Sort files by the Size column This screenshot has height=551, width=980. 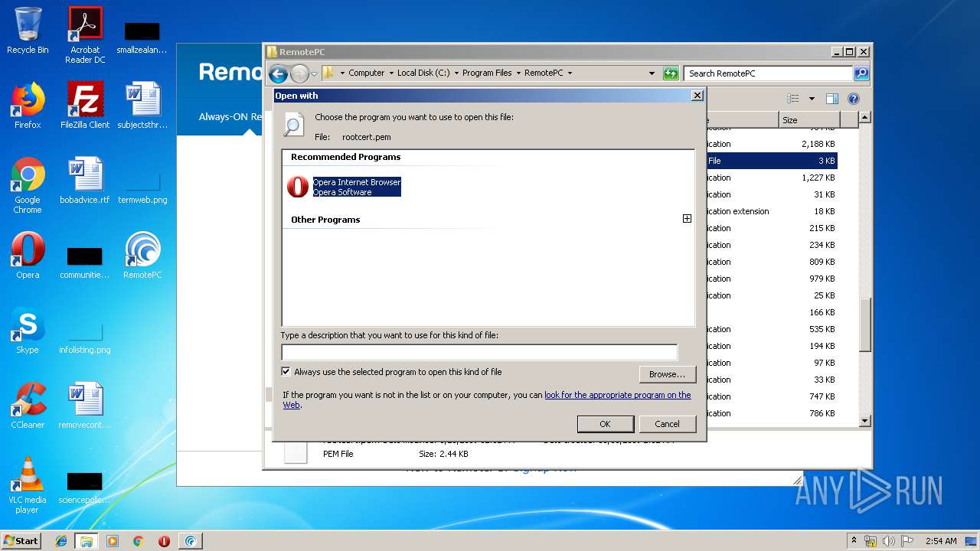click(809, 120)
